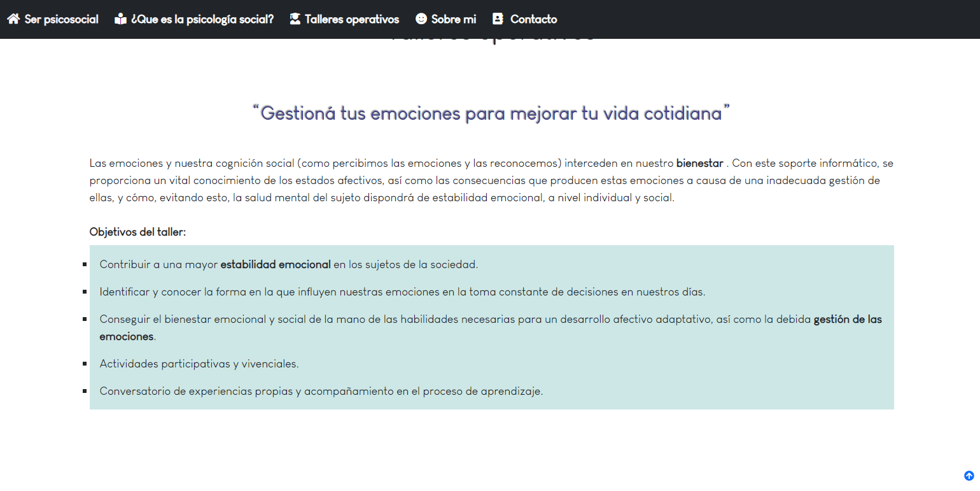Click bold 'estabilidad emocional' in first bullet
This screenshot has width=980, height=491.
[276, 264]
